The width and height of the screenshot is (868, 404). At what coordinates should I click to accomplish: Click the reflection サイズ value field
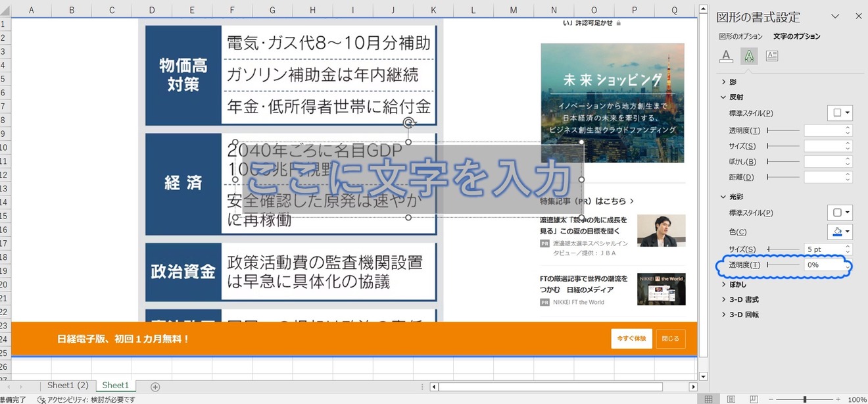pos(824,146)
